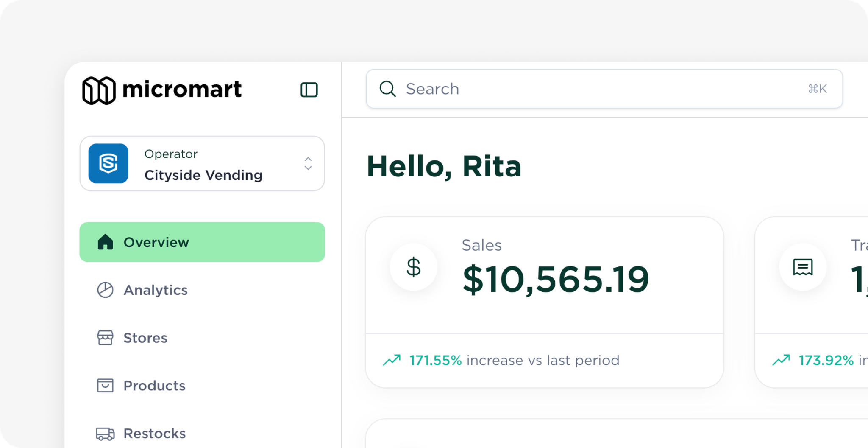Click the blue Cityside Vending operator avatar
The image size is (868, 448).
coord(108,163)
